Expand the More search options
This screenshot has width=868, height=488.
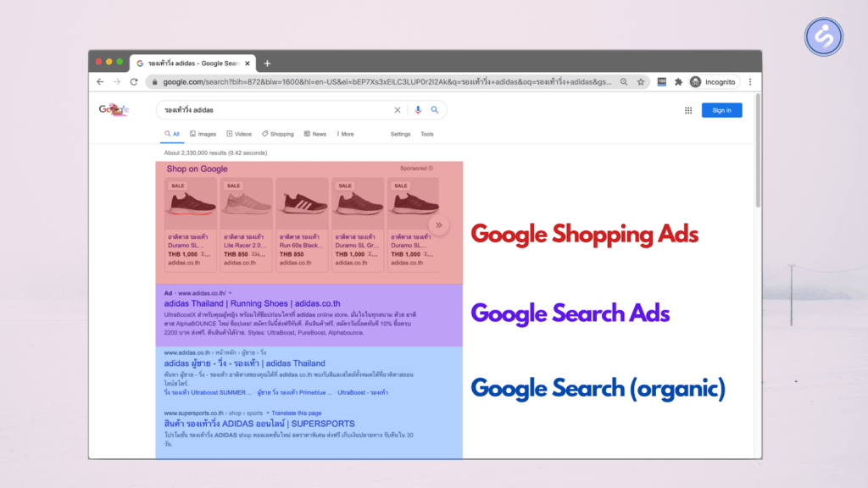[346, 134]
